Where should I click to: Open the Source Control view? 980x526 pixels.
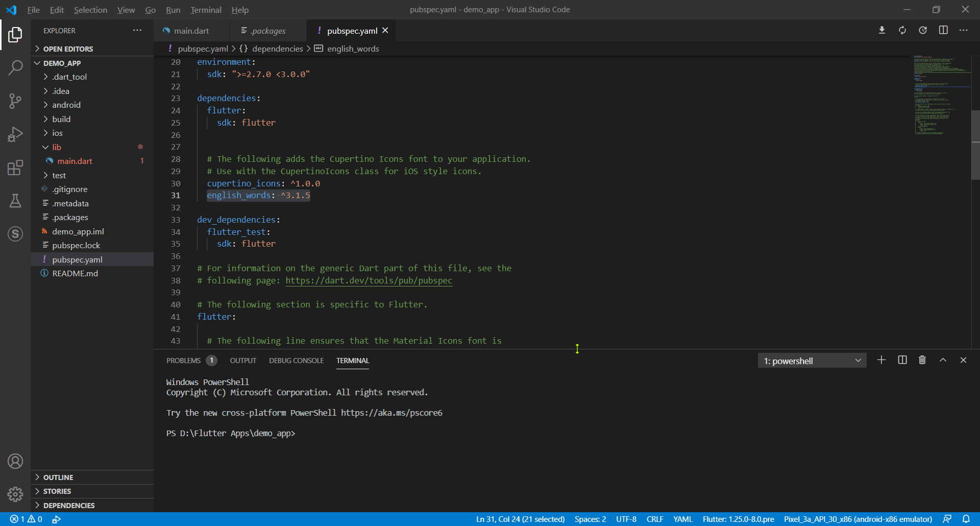click(x=15, y=101)
